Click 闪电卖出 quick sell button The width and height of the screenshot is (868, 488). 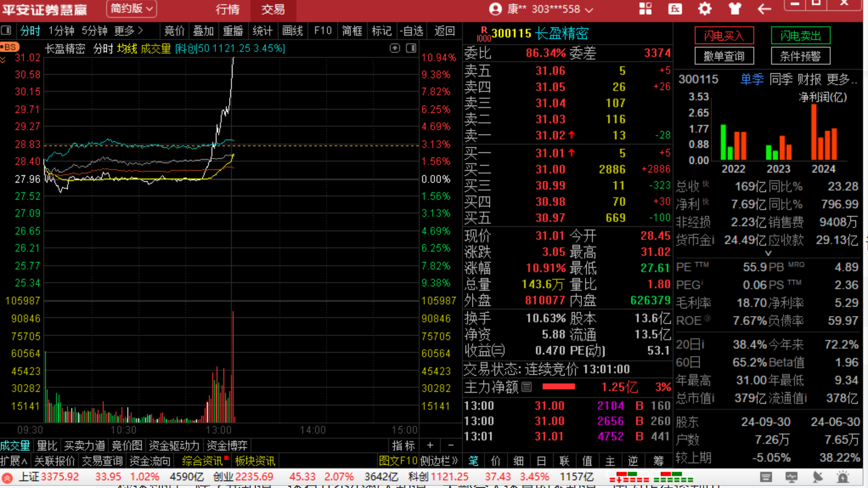tap(801, 36)
